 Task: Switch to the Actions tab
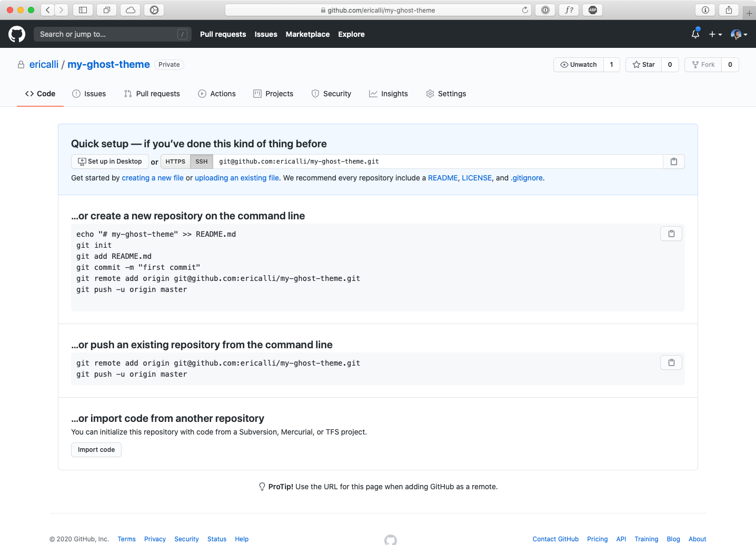[x=217, y=94]
